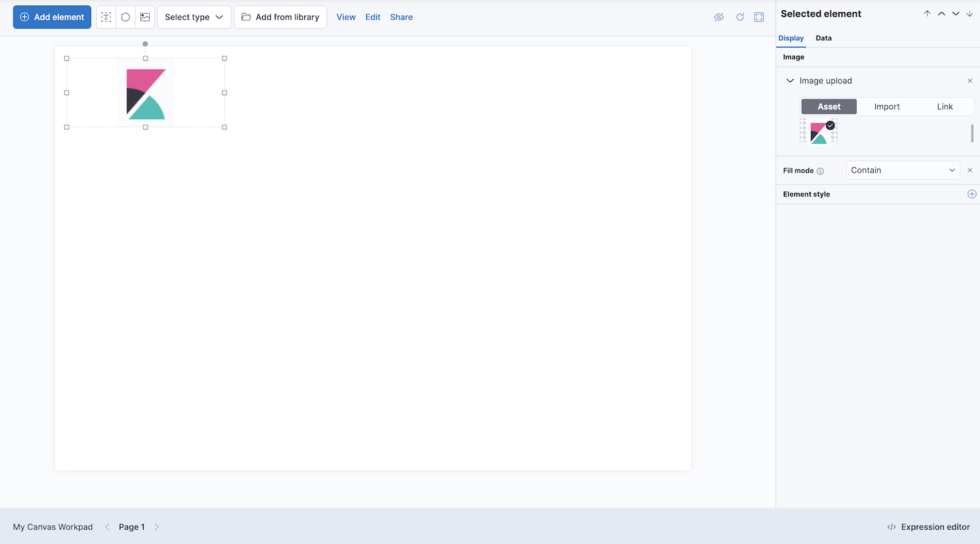Select the Shape element tool
Viewport: 980px width, 544px height.
tap(125, 17)
